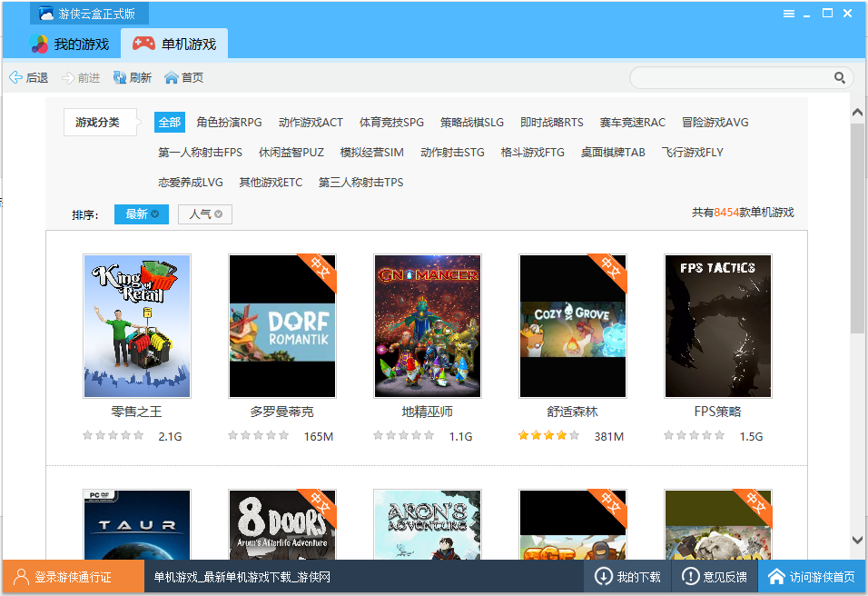Screen dimensions: 868x596
Task: Log in via 登录游侠通行证
Action: click(x=73, y=577)
